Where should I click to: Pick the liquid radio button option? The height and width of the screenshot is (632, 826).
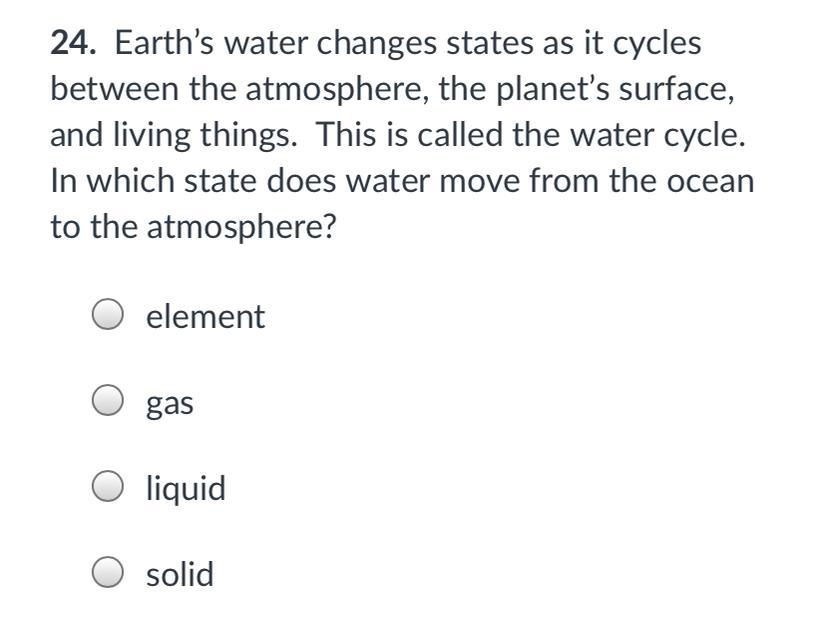[x=108, y=488]
